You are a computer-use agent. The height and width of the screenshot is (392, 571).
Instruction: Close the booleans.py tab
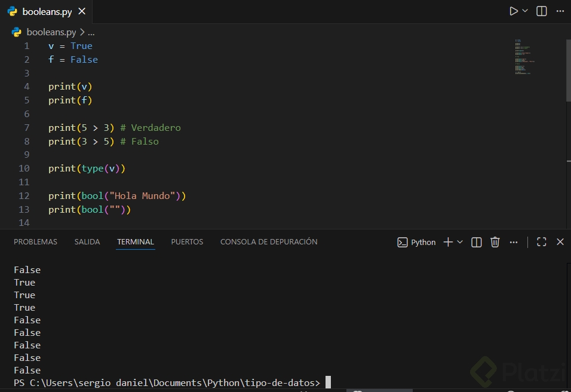[82, 11]
